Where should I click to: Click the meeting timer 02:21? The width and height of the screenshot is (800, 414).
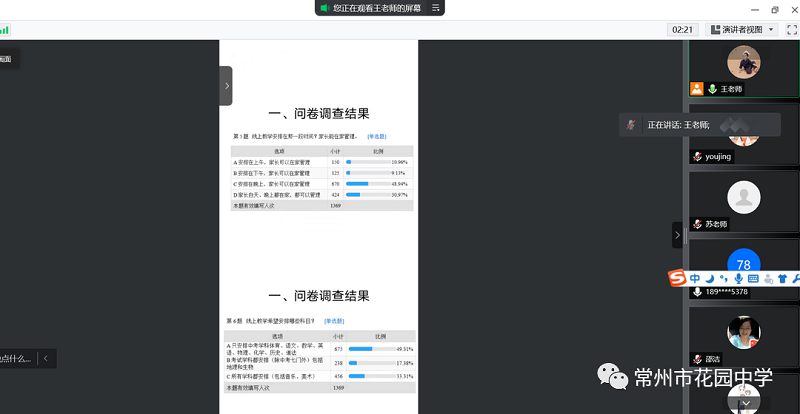pyautogui.click(x=683, y=30)
